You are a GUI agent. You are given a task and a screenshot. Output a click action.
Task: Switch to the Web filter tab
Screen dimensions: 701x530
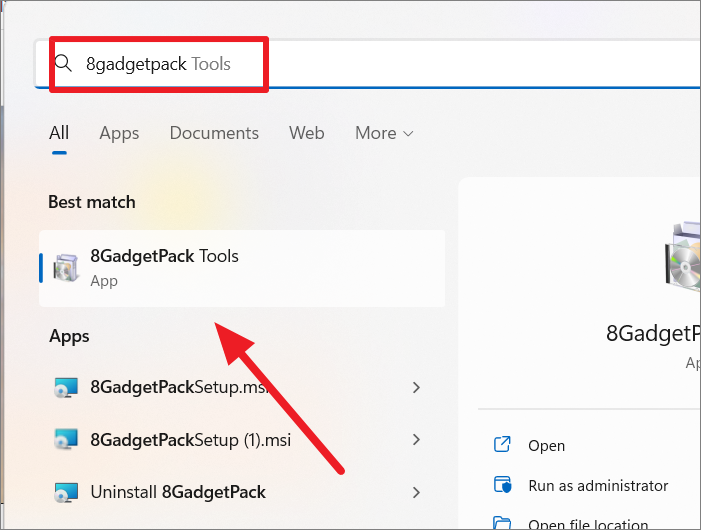[307, 133]
